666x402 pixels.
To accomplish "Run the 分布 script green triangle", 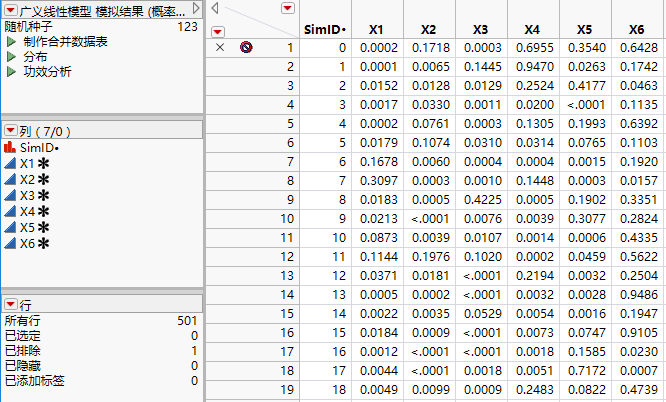I will coord(11,57).
